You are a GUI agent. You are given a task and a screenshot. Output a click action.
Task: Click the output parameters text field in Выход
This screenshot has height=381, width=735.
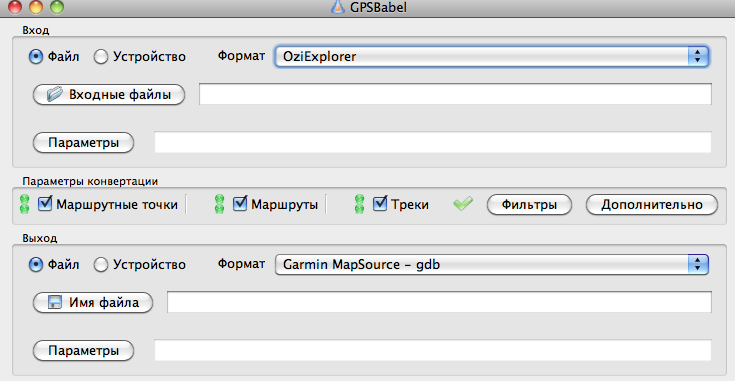pos(433,351)
